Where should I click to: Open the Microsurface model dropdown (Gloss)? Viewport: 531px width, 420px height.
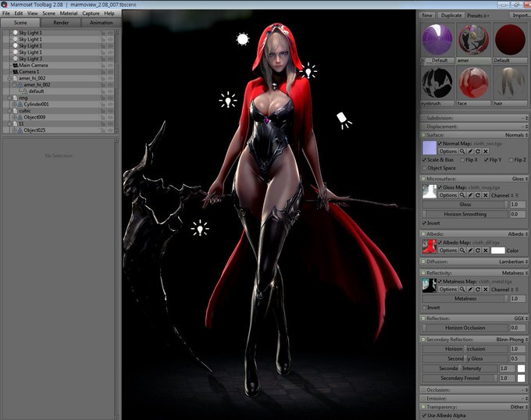tap(520, 178)
